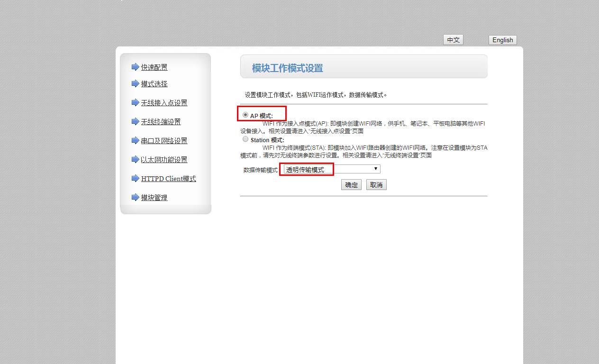Choose the Station 模式 radio button
The height and width of the screenshot is (364, 599).
[x=245, y=139]
